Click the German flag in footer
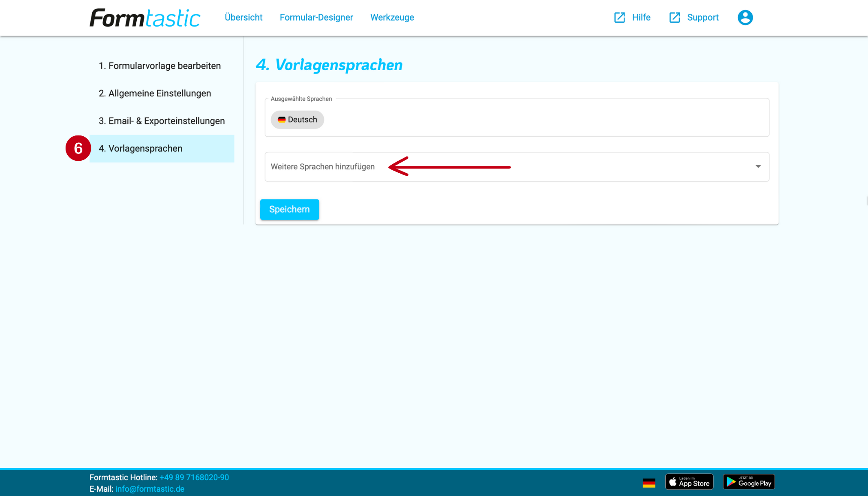This screenshot has height=496, width=868. (649, 483)
